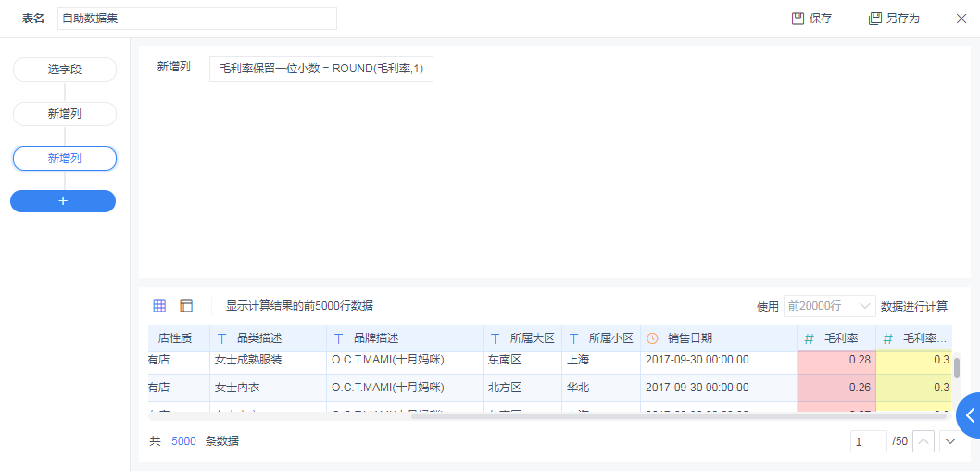Open the formula 毛利率保留一位小数 = ROUND(毛利率,1)

pyautogui.click(x=321, y=69)
